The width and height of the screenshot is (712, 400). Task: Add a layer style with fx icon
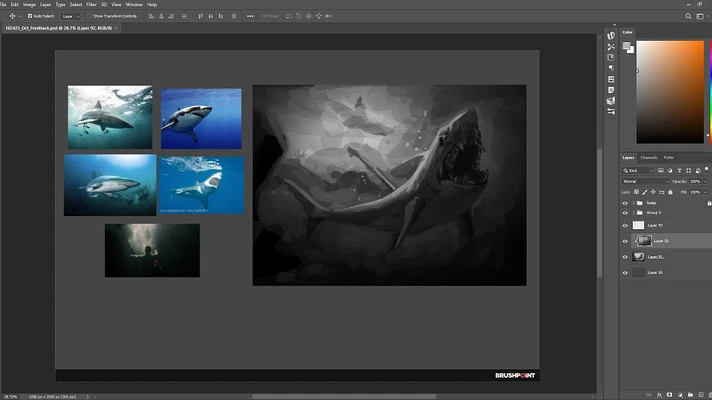coord(659,395)
